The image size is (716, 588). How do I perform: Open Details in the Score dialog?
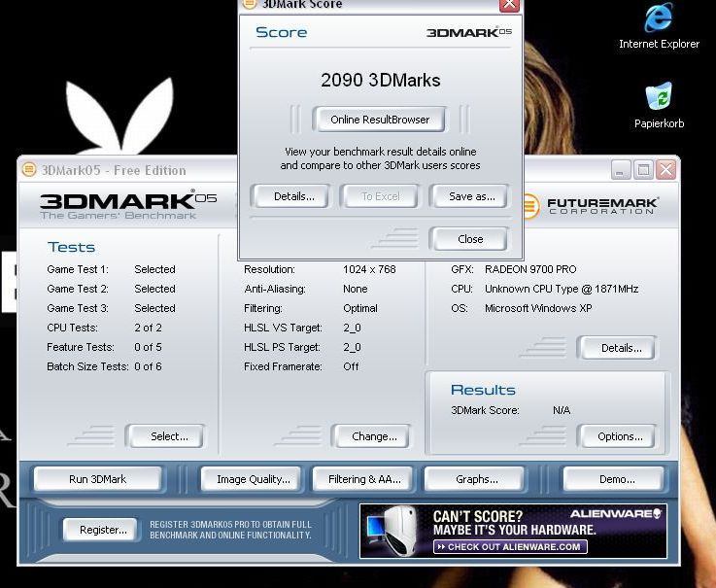pyautogui.click(x=290, y=196)
